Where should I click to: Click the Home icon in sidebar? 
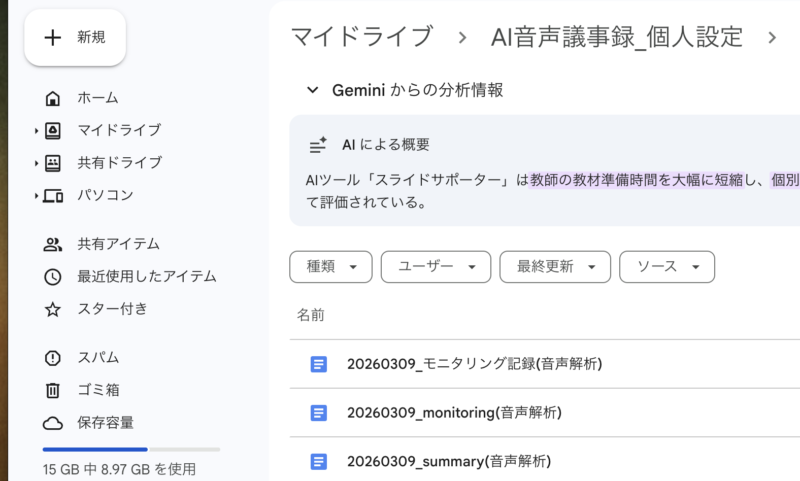(53, 98)
